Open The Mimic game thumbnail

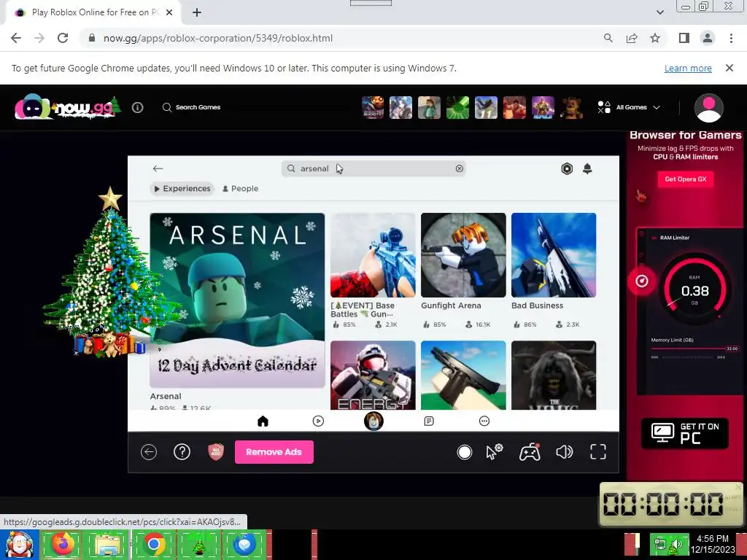554,376
